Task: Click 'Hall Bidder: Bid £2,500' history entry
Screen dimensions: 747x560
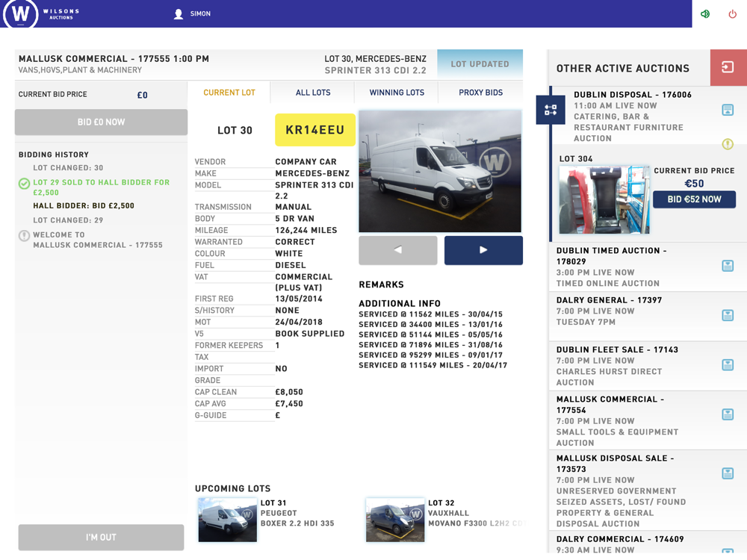Action: point(84,206)
